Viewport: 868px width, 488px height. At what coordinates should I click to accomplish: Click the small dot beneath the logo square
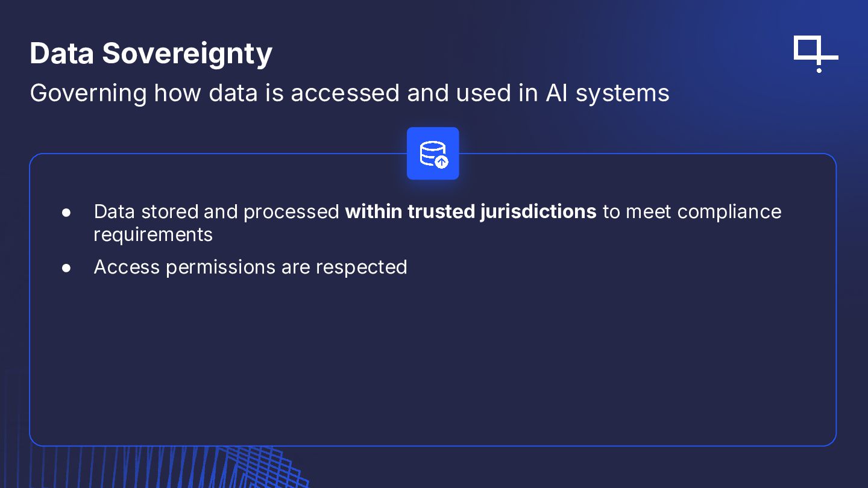pos(819,70)
